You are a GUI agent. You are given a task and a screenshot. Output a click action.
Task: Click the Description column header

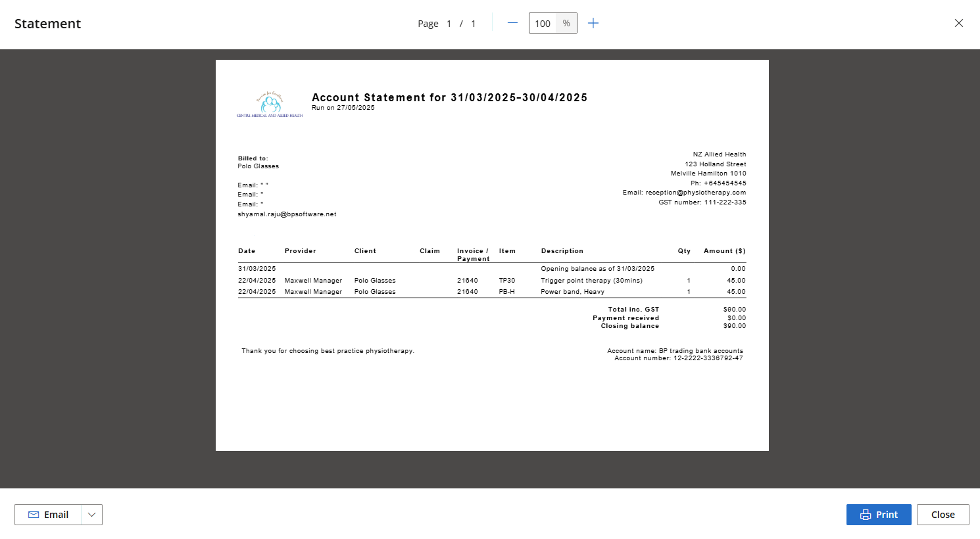[562, 251]
